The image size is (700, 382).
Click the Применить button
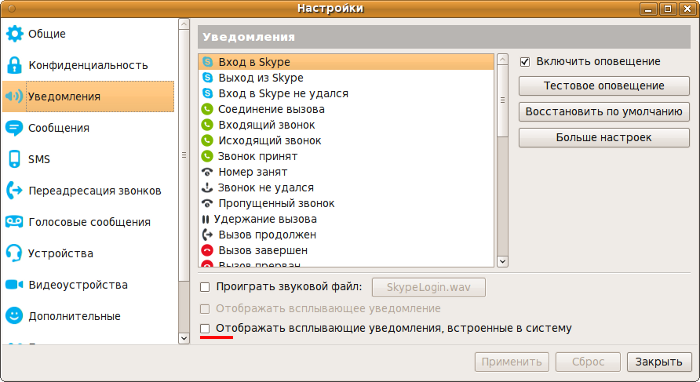point(512,362)
